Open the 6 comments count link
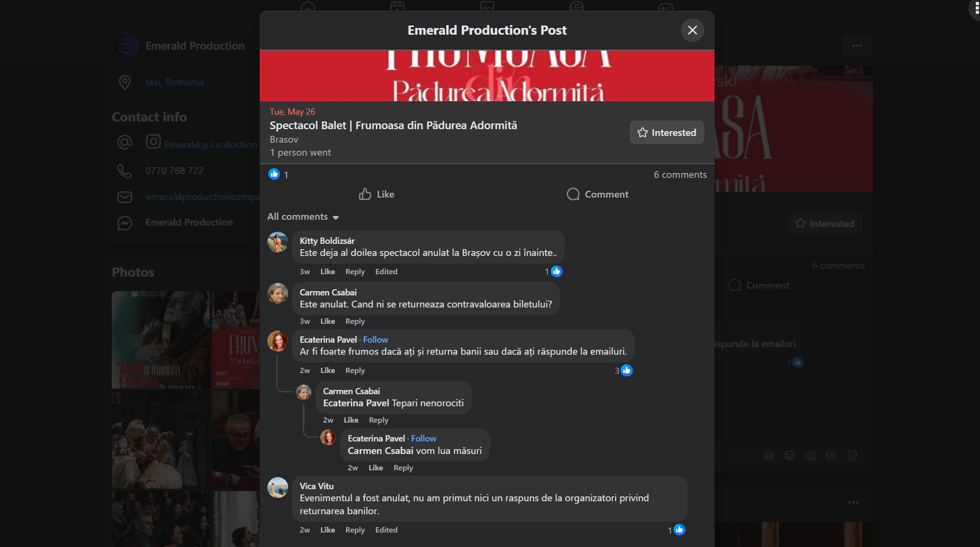This screenshot has height=547, width=980. click(x=680, y=175)
